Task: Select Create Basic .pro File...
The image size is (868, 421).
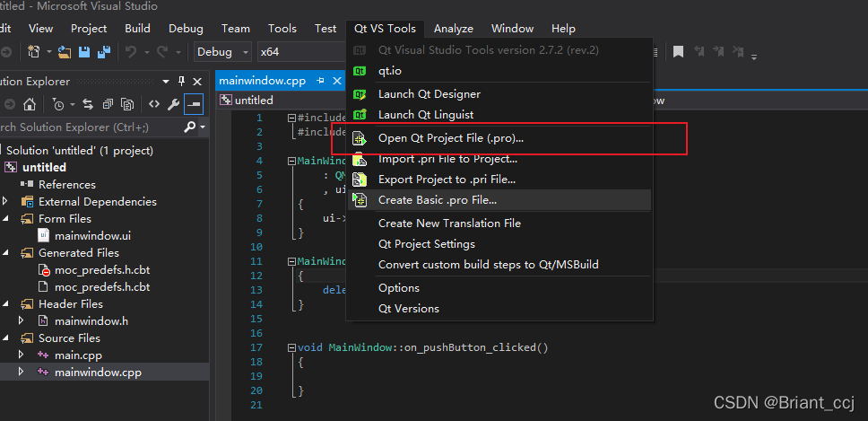Action: 499,200
